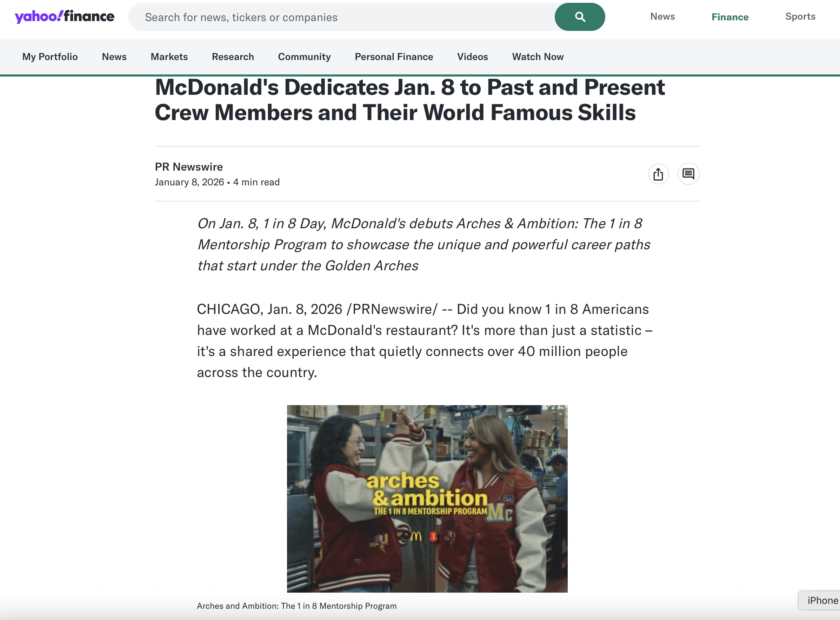Open the Videos section
840x620 pixels.
[x=473, y=57]
